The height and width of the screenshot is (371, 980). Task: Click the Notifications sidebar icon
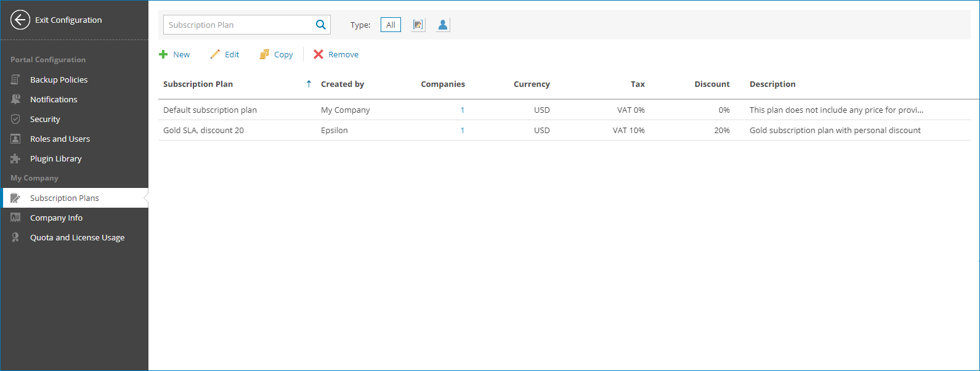15,99
